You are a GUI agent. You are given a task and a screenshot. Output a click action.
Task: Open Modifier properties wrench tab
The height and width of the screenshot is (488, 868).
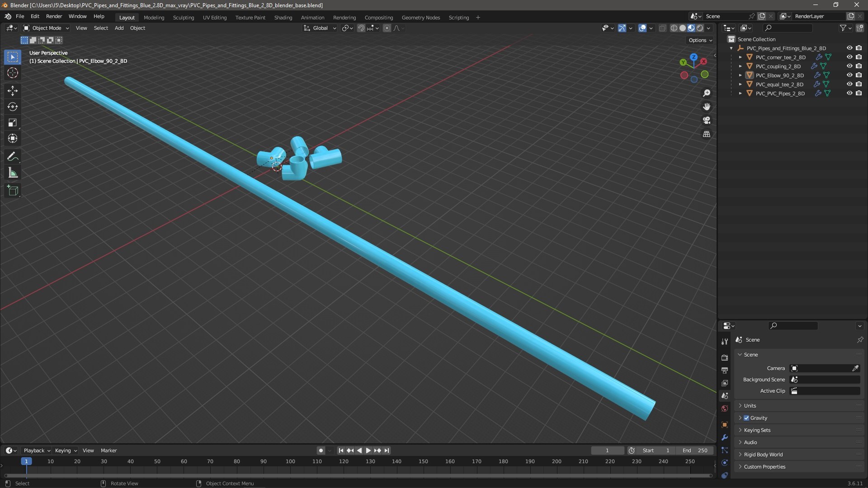(x=725, y=437)
